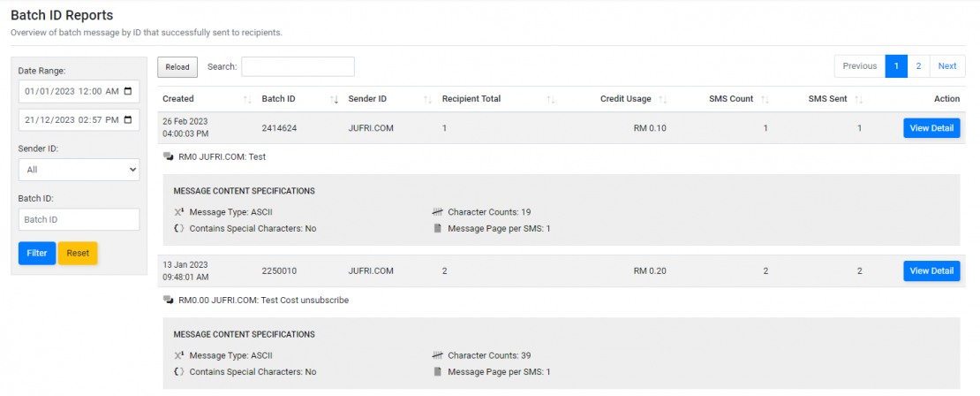Sort by Sender ID column arrows
The image size is (980, 396).
pos(428,99)
